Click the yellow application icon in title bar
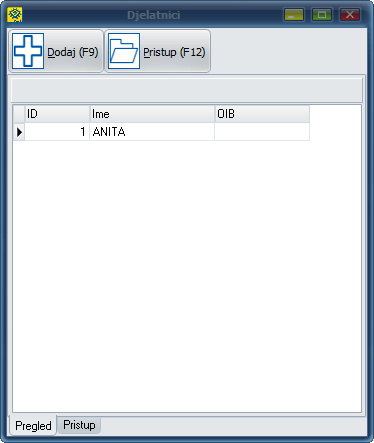Image resolution: width=374 pixels, height=443 pixels. (15, 15)
